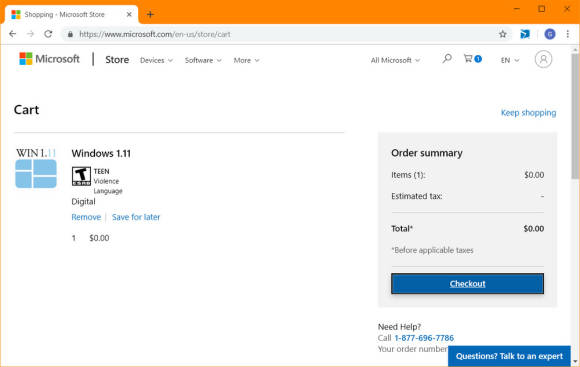Expand the All Microsoft dropdown
580x367 pixels.
(x=395, y=60)
